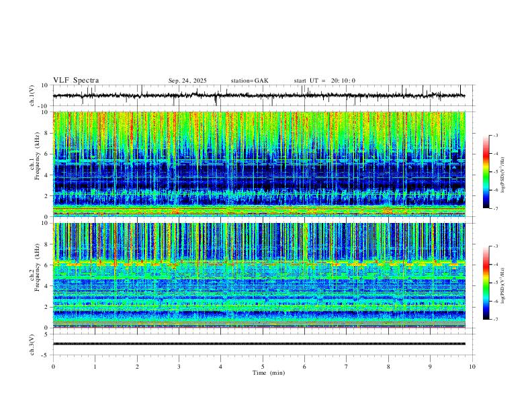Click the "VLF Spectra" title text

(76, 81)
